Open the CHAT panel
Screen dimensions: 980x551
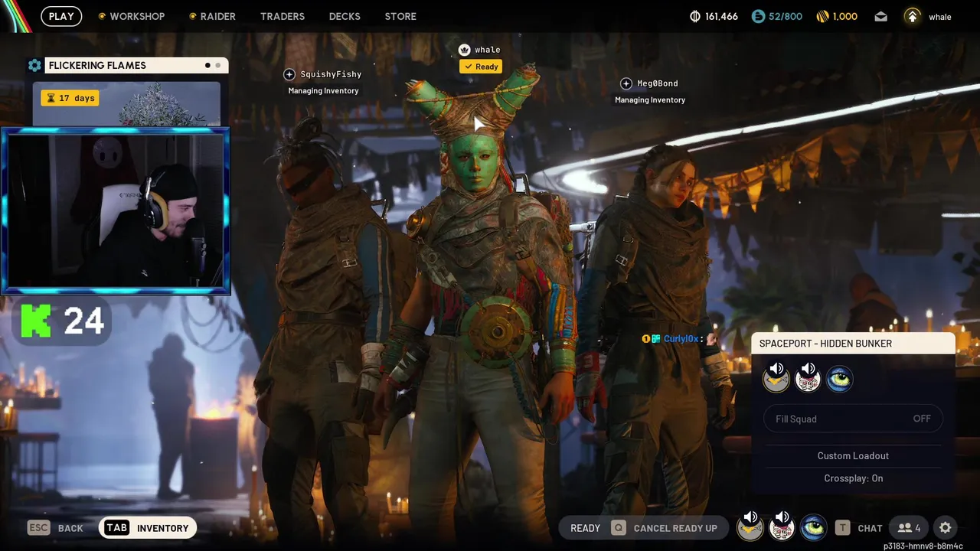click(x=870, y=528)
